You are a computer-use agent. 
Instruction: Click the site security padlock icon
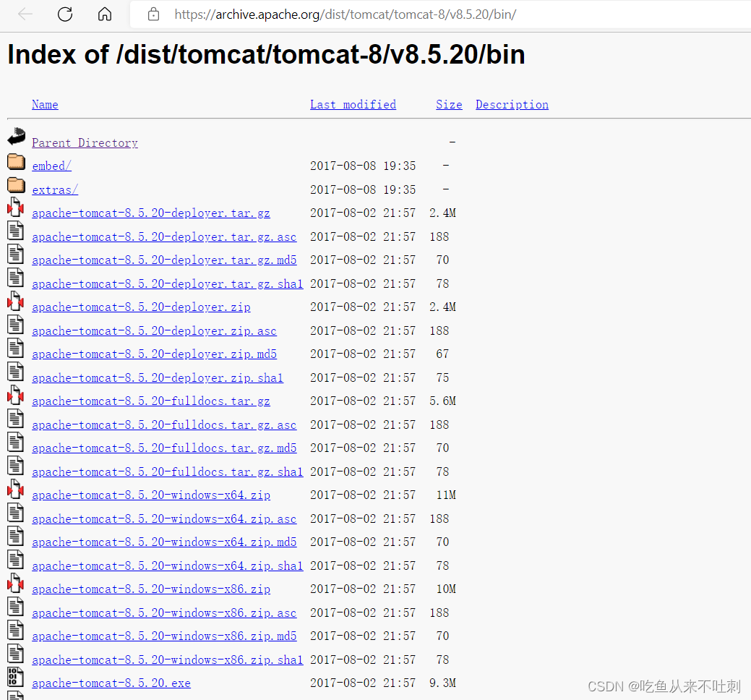coord(153,14)
